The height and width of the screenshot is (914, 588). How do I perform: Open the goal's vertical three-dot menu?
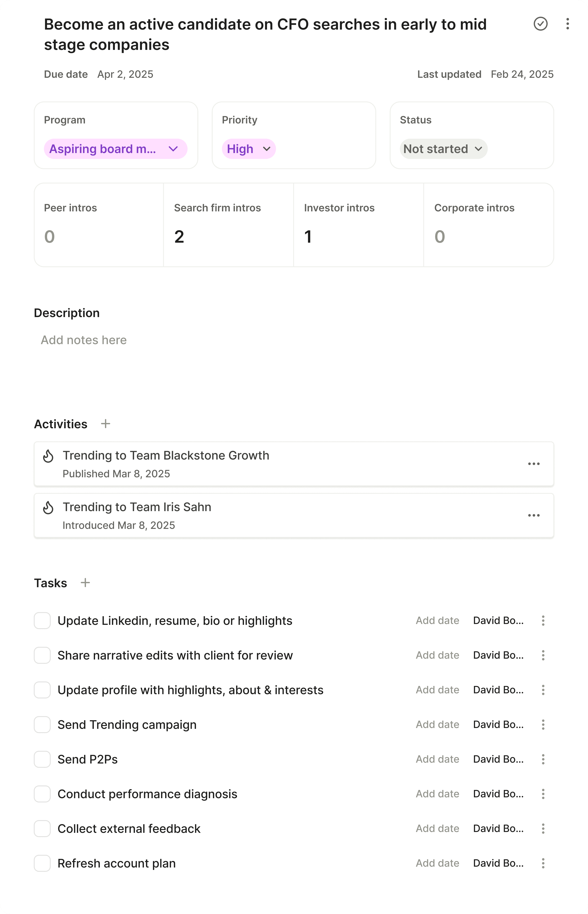click(x=567, y=24)
